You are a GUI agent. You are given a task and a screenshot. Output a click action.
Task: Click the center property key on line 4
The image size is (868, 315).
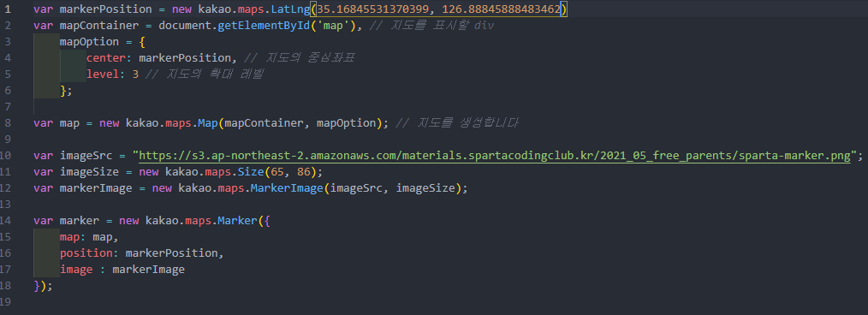click(106, 58)
